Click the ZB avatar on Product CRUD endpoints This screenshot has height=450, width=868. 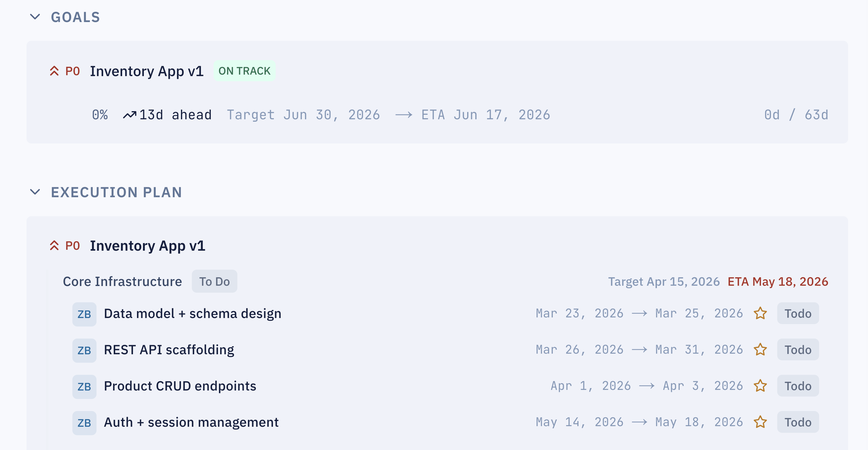pos(84,386)
